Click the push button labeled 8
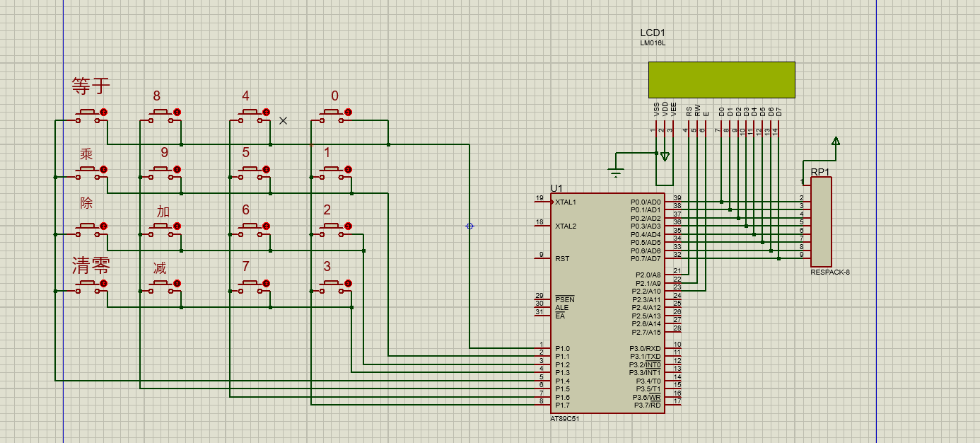This screenshot has width=980, height=443. (160, 113)
